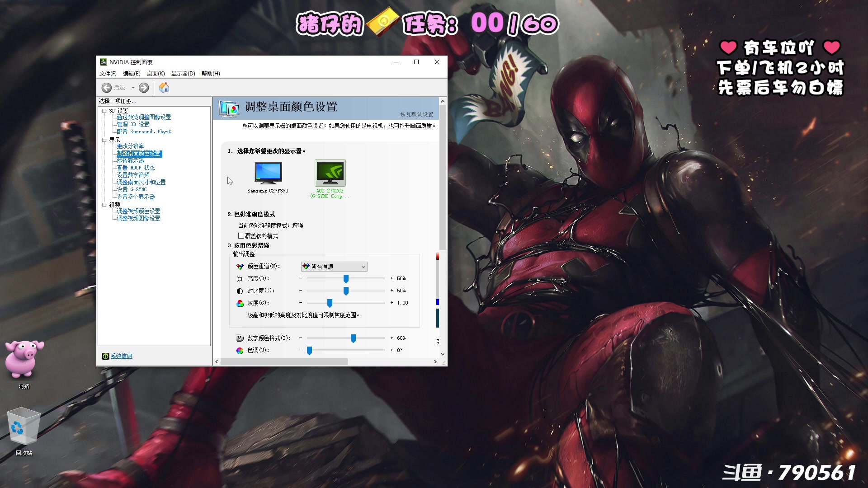Click the horizontal scrollbar right arrow
Viewport: 868px width, 488px height.
pyautogui.click(x=435, y=362)
